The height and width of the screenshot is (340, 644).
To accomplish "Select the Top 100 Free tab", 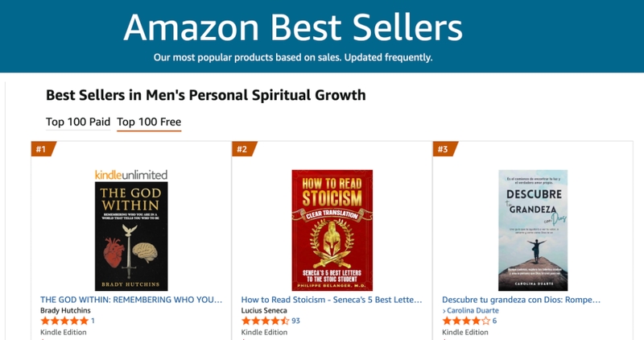I will tap(149, 122).
